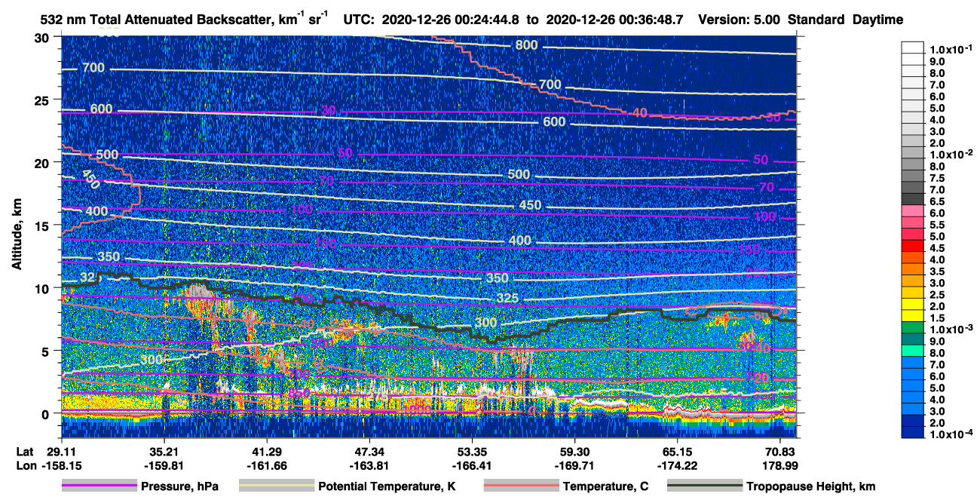Screen dimensions: 980x503
Task: Click the 'Lat' row label below plot
Action: coord(26,451)
